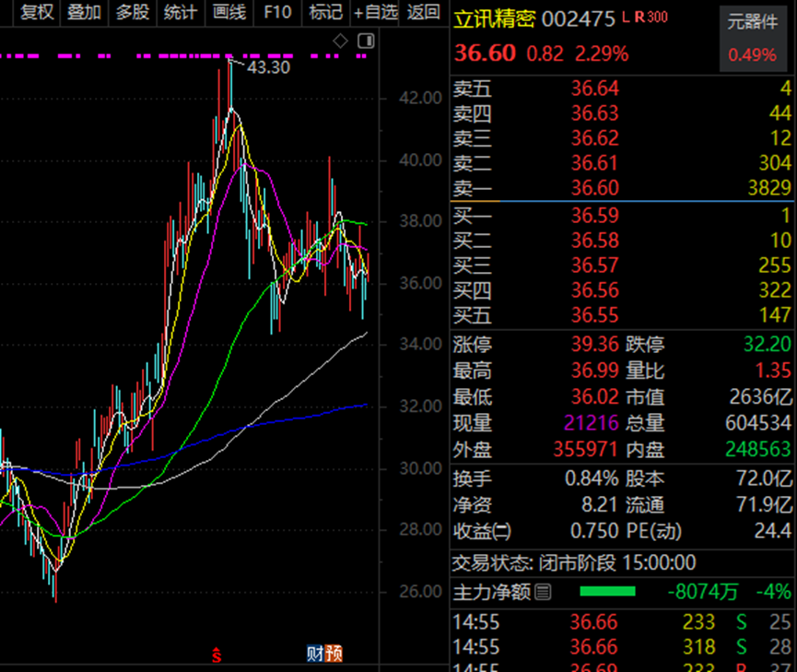Select 卖二 price 36.61
Screen dimensions: 797x672
coord(594,163)
